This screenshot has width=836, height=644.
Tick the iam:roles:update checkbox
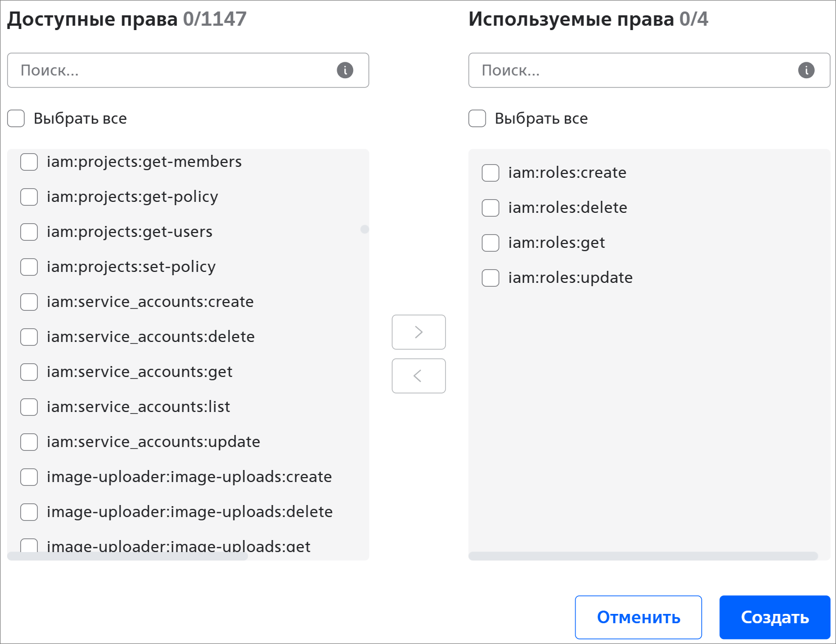point(491,278)
